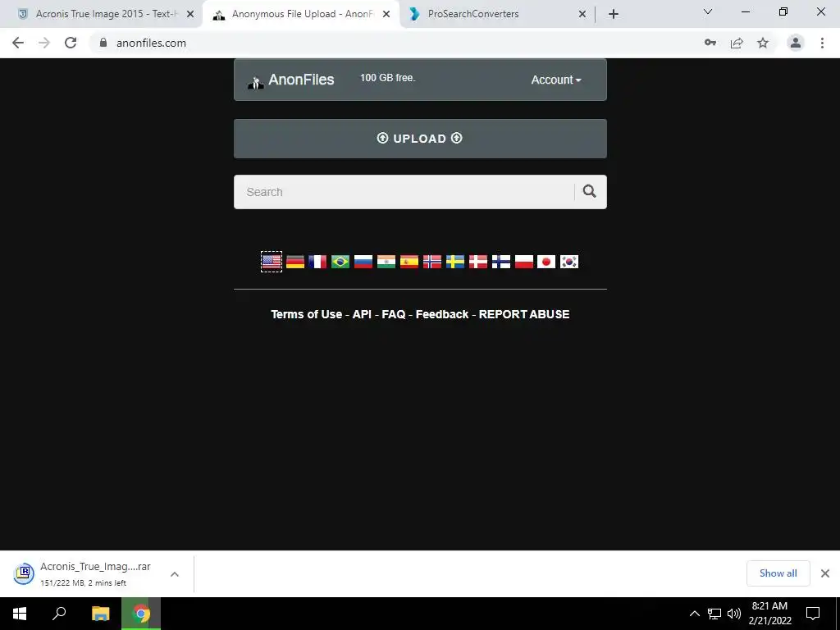
Task: Pick the Russian flag language
Action: point(363,262)
